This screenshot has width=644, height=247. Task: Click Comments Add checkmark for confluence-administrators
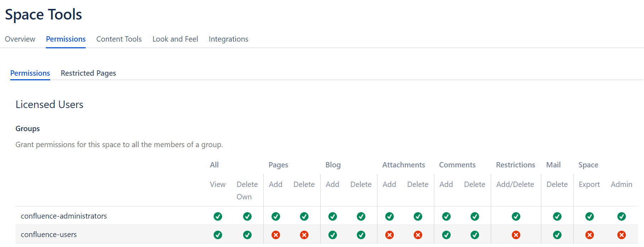[x=446, y=216]
